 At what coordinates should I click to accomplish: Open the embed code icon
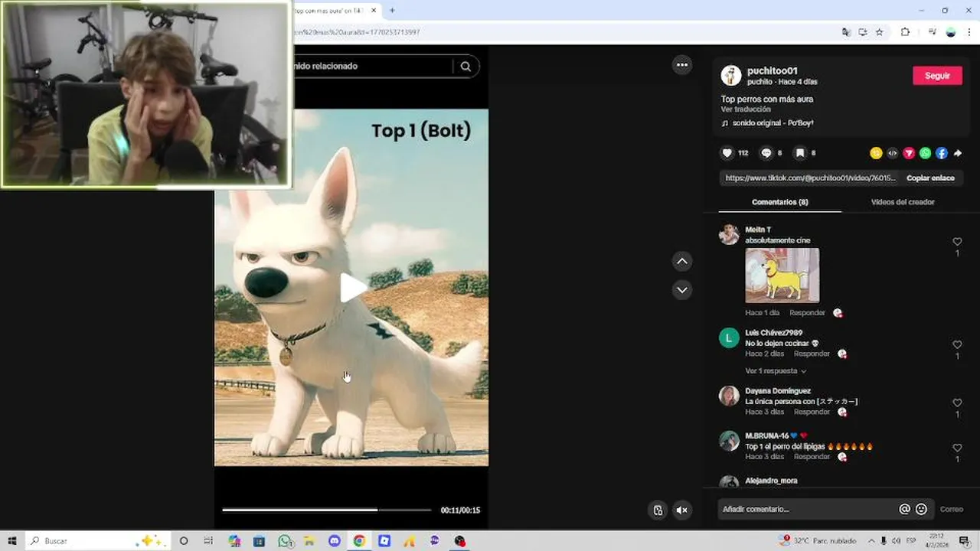point(893,153)
